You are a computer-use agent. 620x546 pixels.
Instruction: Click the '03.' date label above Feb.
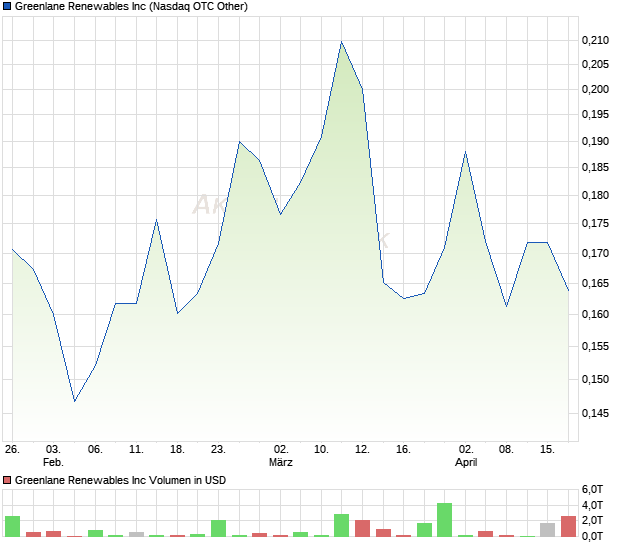point(53,449)
